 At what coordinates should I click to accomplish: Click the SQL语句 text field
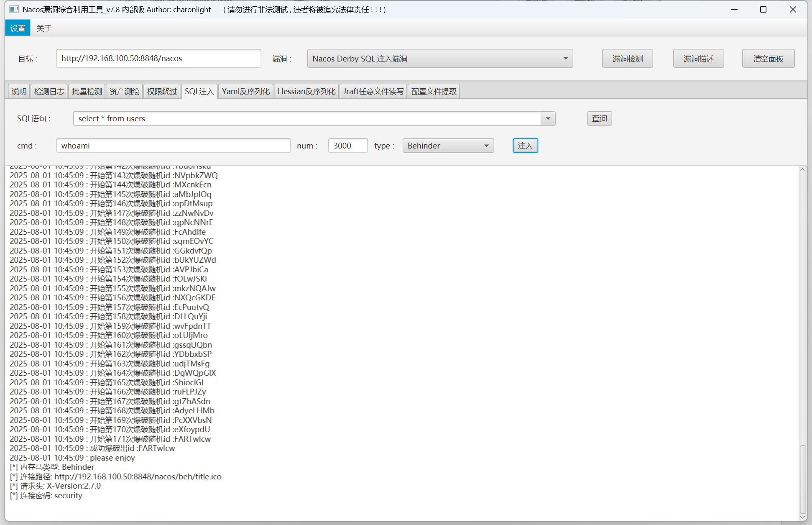tap(307, 118)
